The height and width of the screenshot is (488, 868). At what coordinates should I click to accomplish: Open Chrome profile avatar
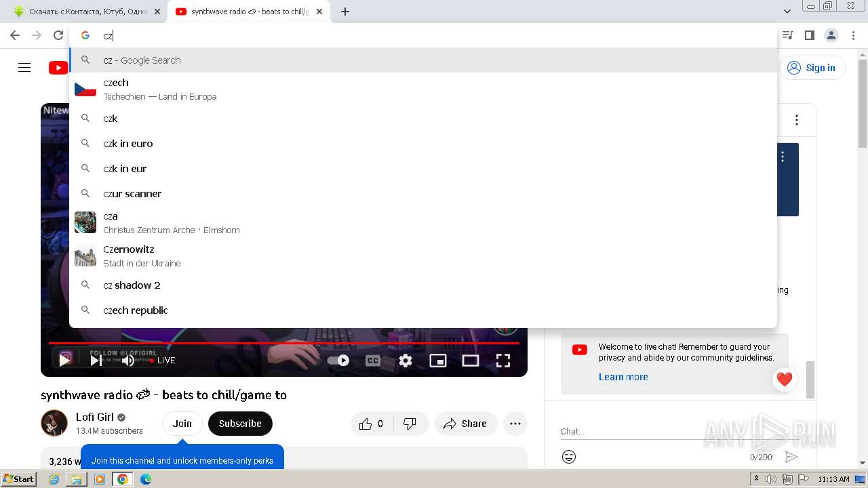(831, 35)
